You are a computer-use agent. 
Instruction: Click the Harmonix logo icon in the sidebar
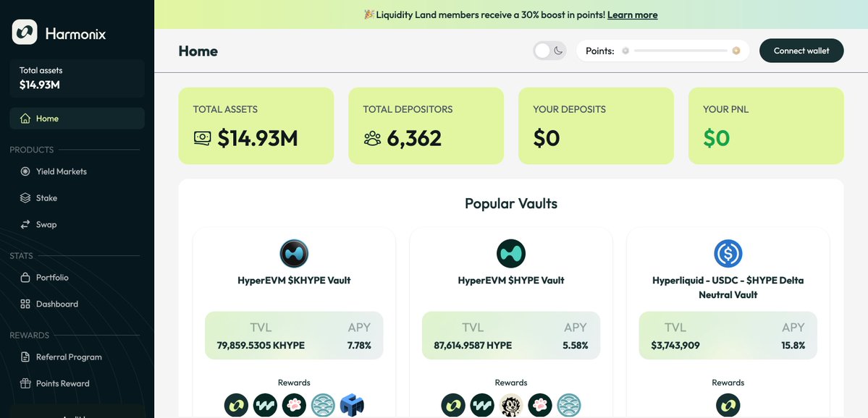click(x=25, y=32)
